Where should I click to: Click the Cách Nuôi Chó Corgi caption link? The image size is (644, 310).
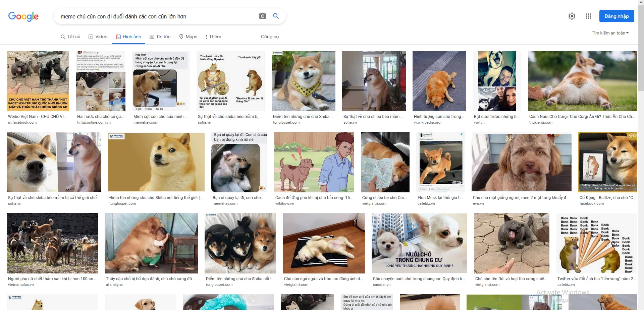582,117
